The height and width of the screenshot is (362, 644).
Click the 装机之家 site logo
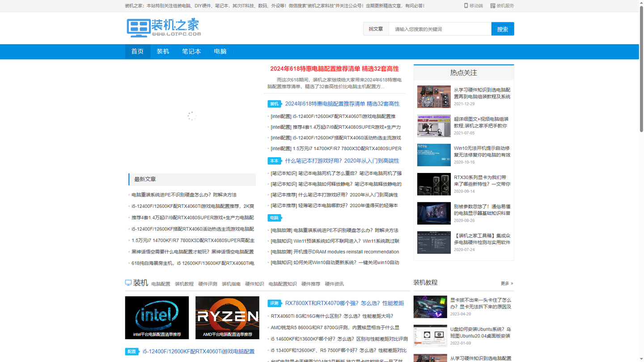164,28
